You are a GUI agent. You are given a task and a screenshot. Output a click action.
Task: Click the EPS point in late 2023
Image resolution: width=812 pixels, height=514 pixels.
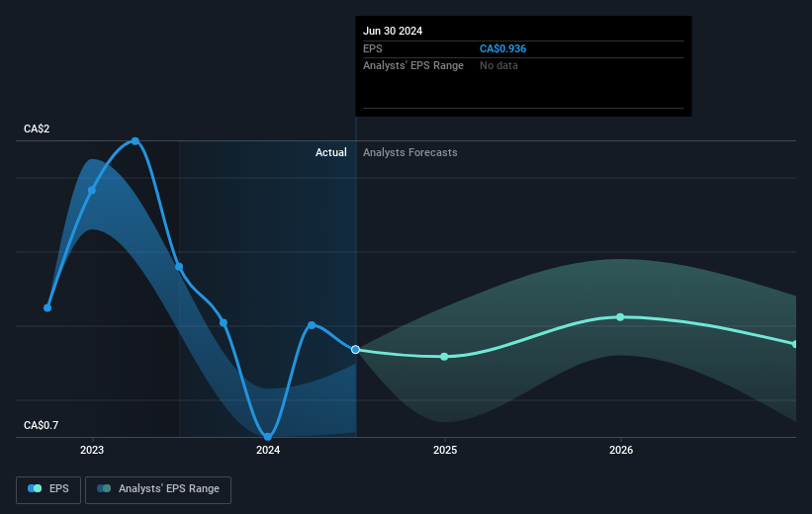(224, 323)
